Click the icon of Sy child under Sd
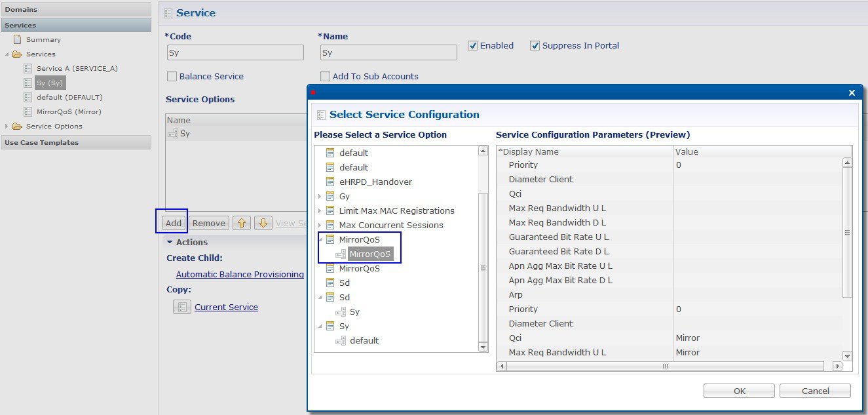This screenshot has width=868, height=415. coord(341,311)
